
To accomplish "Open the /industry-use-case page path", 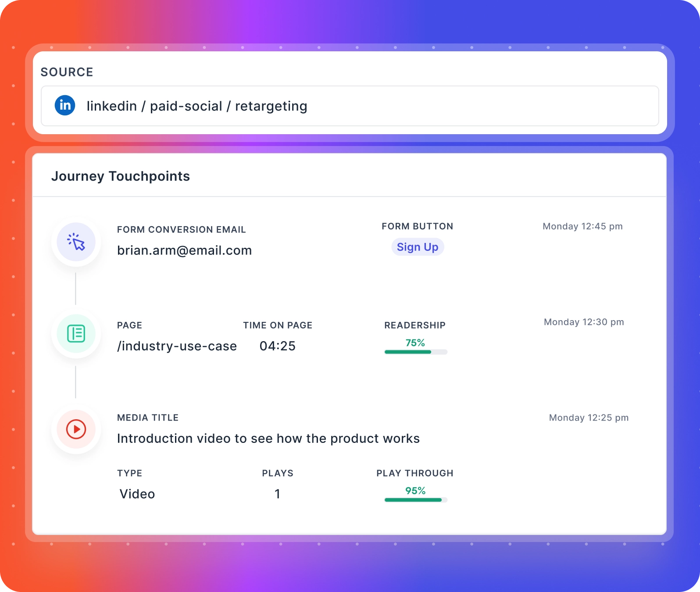I will pos(177,346).
